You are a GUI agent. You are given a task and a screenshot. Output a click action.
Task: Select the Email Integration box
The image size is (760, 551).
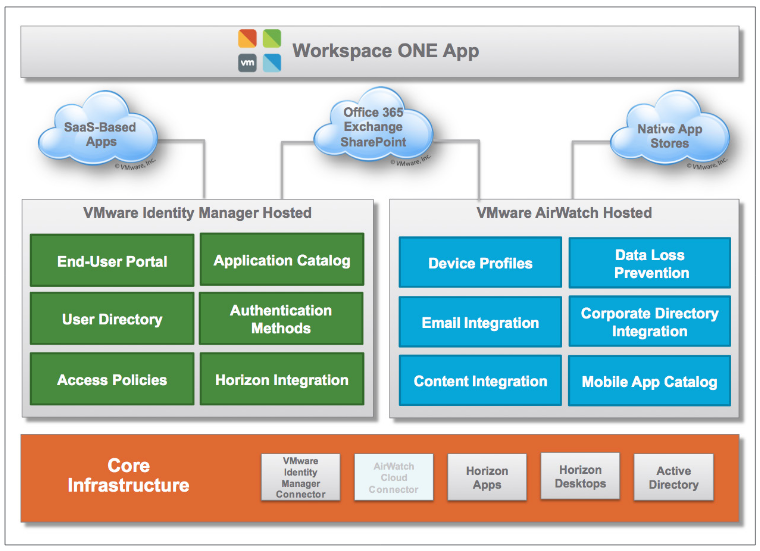[480, 322]
